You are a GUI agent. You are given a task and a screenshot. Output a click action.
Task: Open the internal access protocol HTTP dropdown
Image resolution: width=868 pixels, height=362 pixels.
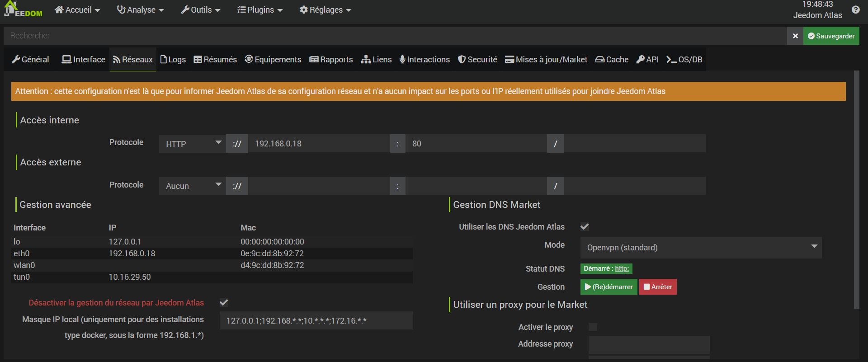(193, 144)
